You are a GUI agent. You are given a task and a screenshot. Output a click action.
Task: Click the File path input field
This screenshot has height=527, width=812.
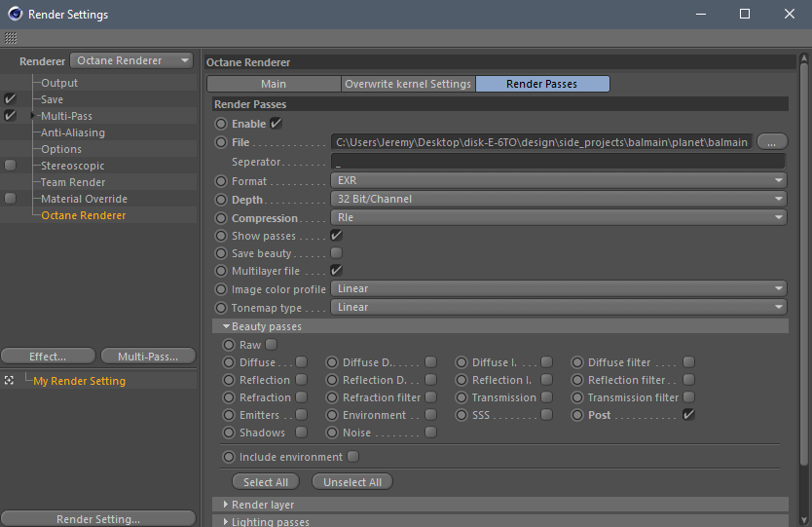pos(541,142)
